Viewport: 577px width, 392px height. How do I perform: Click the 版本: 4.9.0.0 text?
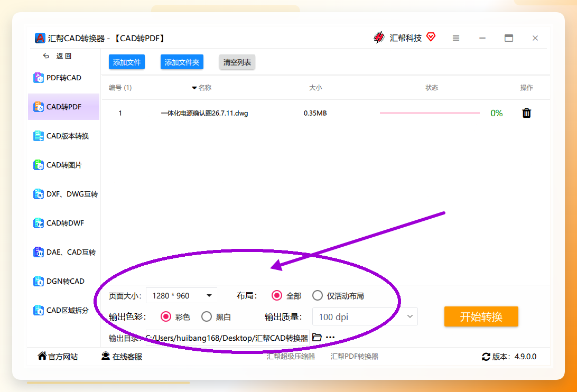[x=515, y=357]
